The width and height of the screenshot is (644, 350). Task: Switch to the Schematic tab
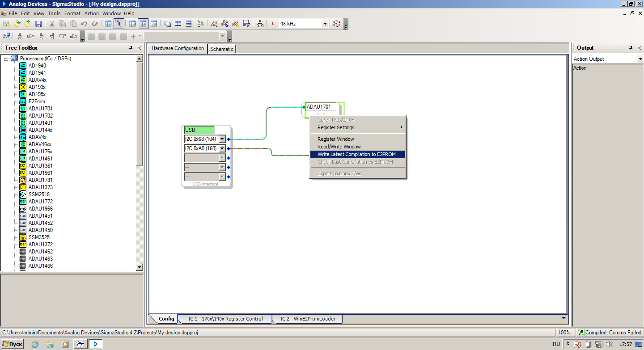tap(222, 49)
